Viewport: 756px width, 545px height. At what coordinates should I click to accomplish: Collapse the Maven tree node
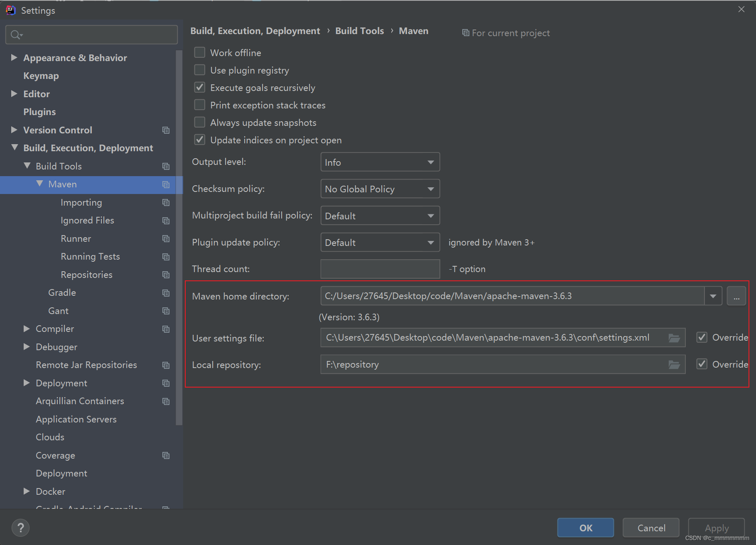point(40,184)
